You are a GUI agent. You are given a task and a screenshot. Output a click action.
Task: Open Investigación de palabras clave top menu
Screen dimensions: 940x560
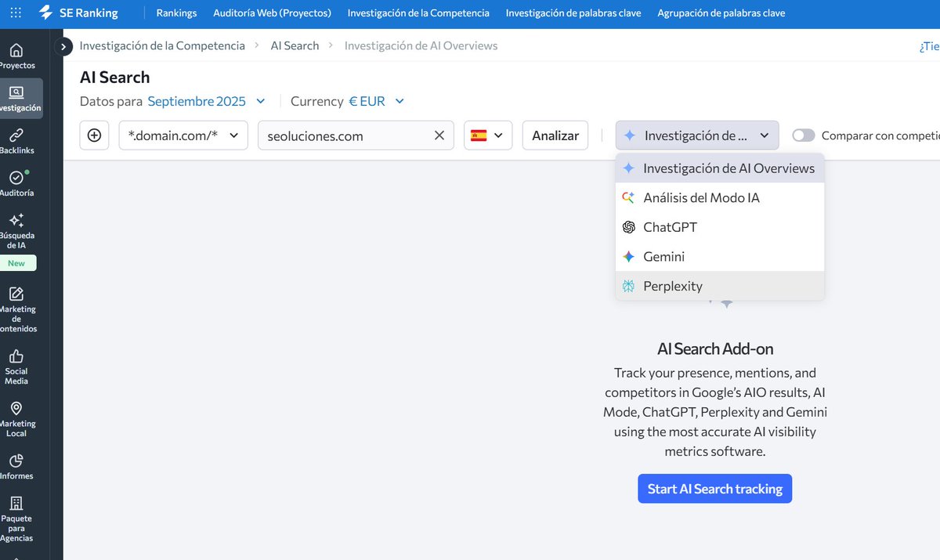tap(573, 13)
